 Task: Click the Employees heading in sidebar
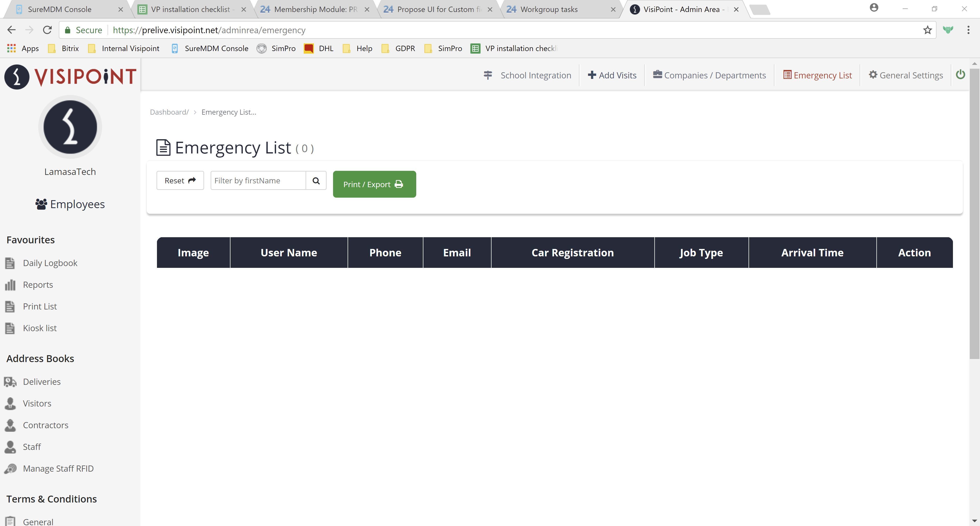coord(77,204)
